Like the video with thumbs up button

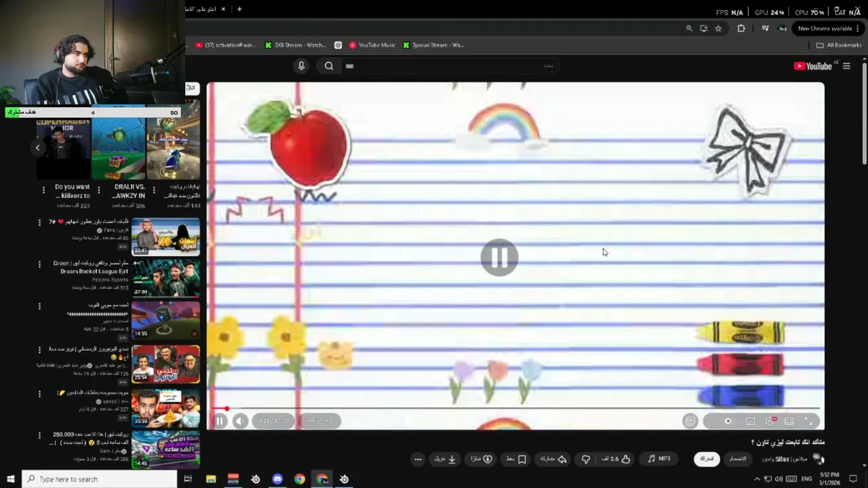tap(616, 459)
